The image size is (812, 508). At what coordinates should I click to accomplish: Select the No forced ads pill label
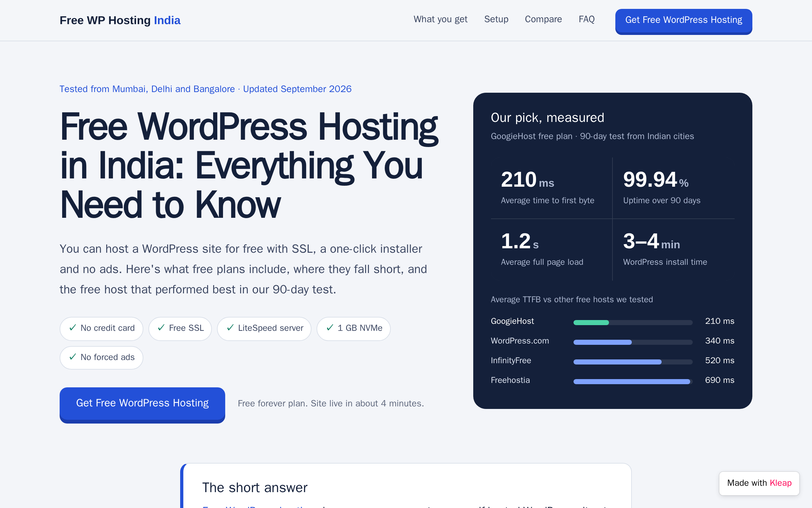point(108,357)
